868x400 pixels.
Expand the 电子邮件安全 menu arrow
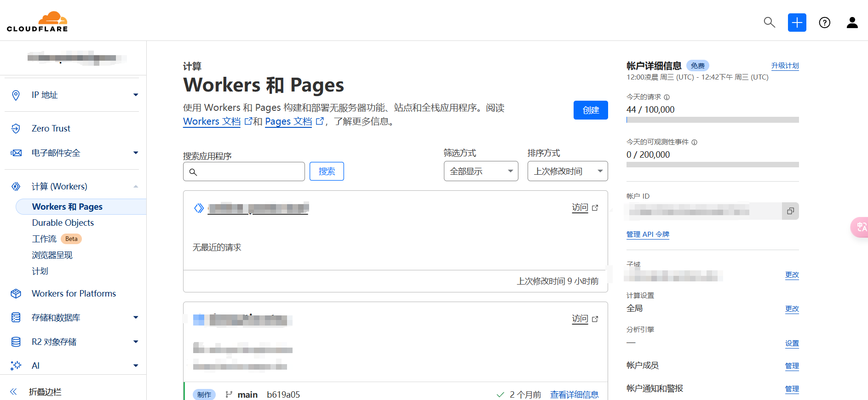tap(136, 153)
